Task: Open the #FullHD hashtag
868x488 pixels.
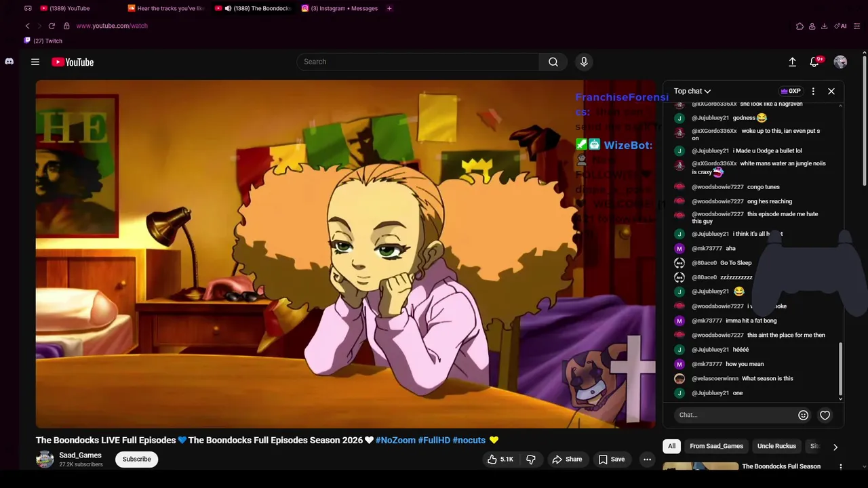Action: pyautogui.click(x=434, y=440)
